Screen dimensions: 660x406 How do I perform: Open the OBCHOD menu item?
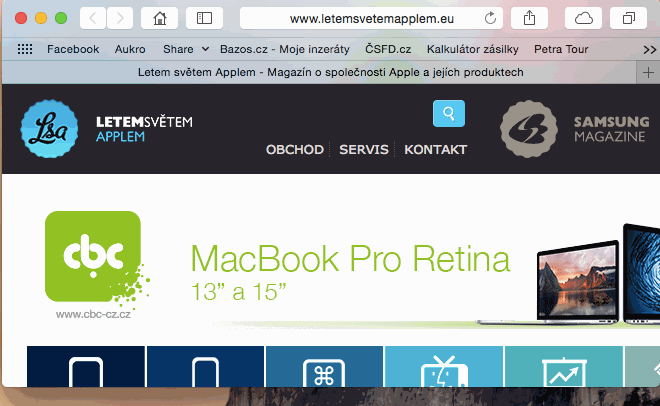tap(295, 149)
